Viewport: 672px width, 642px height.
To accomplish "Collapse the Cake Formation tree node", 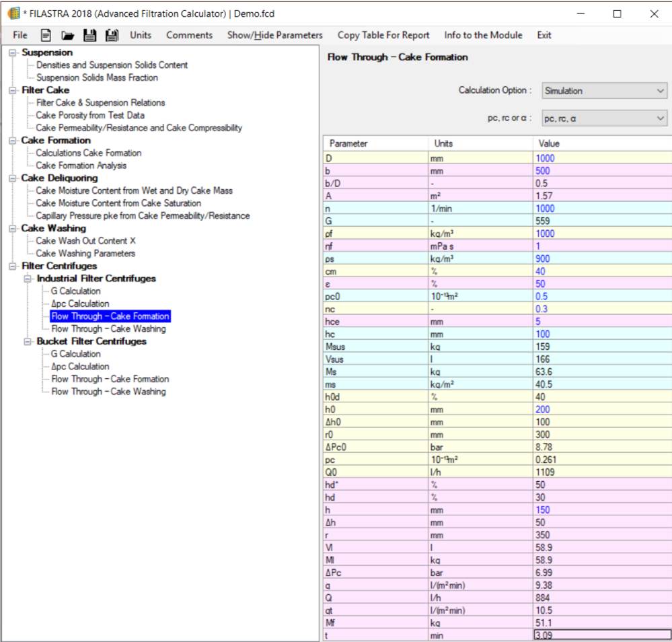I will pos(13,141).
